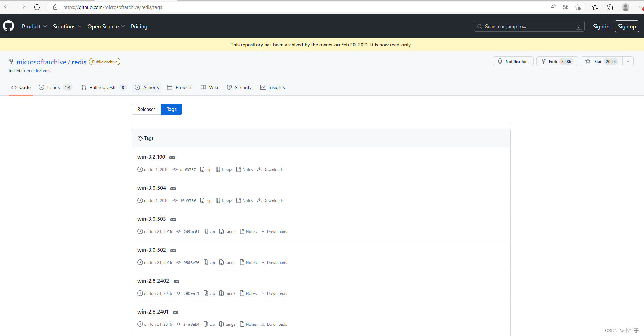644x336 pixels.
Task: Star the repository
Action: click(x=601, y=61)
